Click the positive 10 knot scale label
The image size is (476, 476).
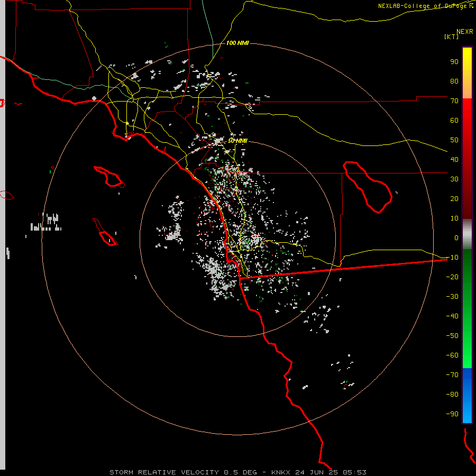[454, 218]
